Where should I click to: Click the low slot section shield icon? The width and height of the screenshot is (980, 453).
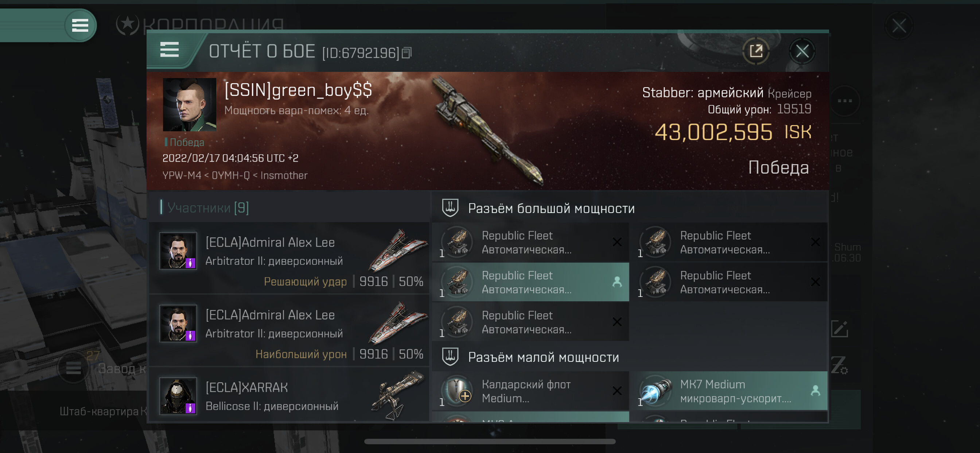(x=450, y=357)
